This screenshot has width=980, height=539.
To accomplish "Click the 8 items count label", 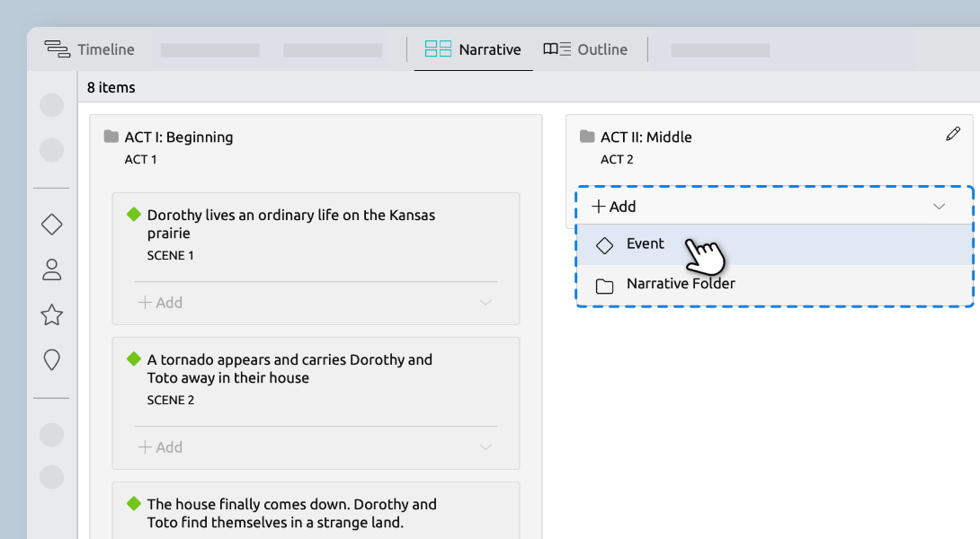I will click(111, 87).
